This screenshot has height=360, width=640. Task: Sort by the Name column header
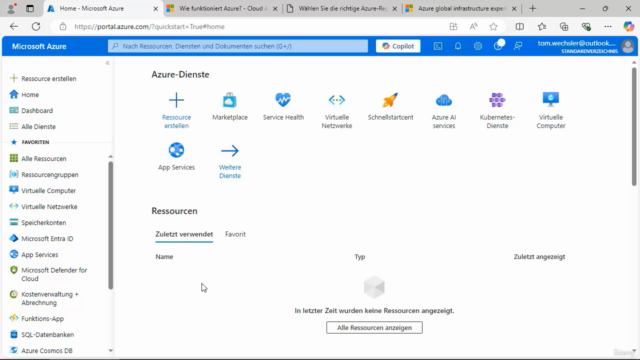[164, 257]
